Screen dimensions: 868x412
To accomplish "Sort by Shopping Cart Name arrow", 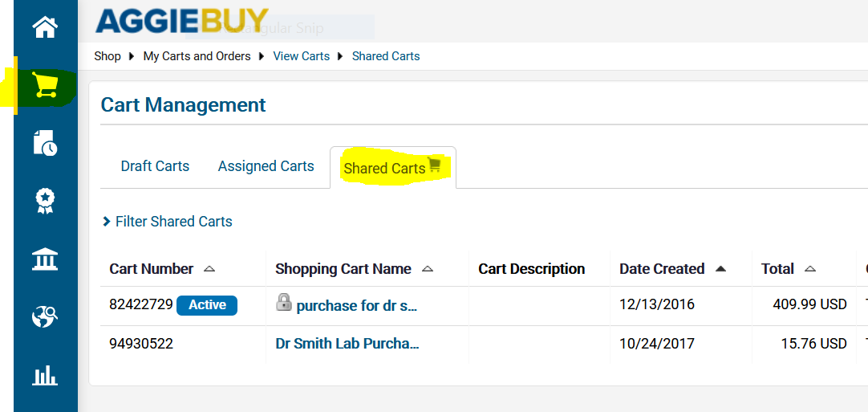I will coord(427,269).
